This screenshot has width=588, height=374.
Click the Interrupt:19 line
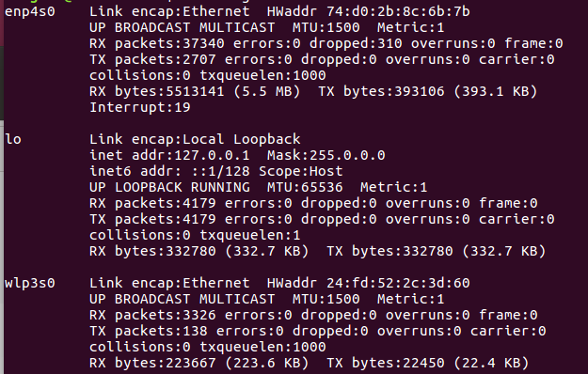coord(140,107)
